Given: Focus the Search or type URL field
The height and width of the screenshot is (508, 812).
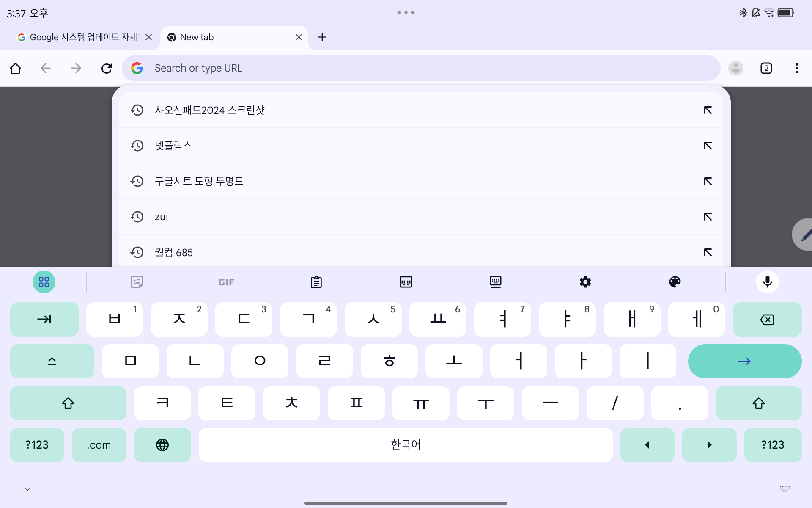Looking at the screenshot, I should point(421,68).
